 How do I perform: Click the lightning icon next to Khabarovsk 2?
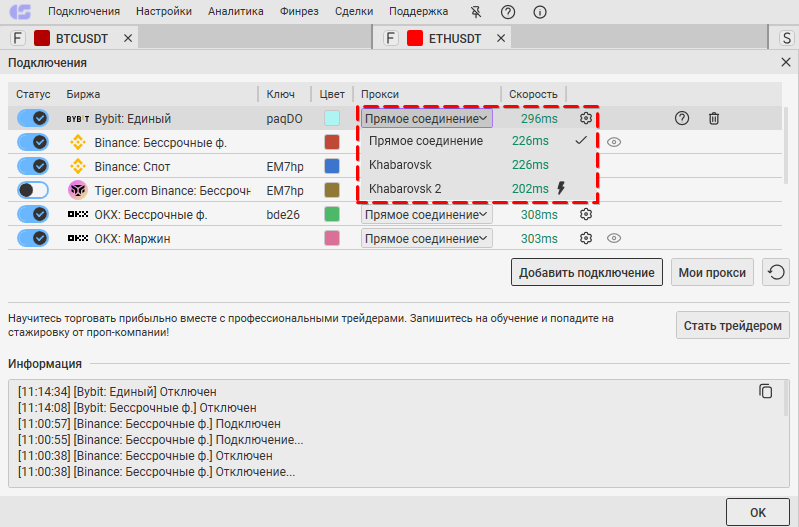click(x=561, y=188)
